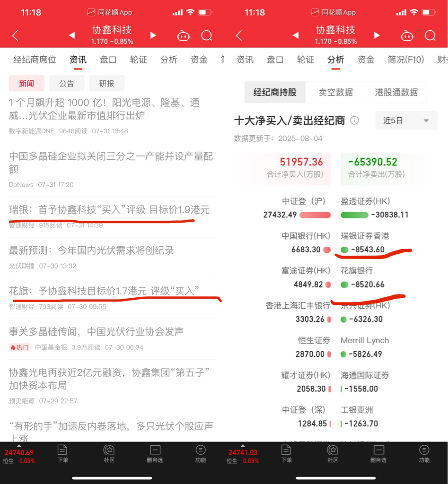Tap 瑞银证券香港 -8543.60 entry
The height and width of the screenshot is (484, 448).
tap(365, 243)
